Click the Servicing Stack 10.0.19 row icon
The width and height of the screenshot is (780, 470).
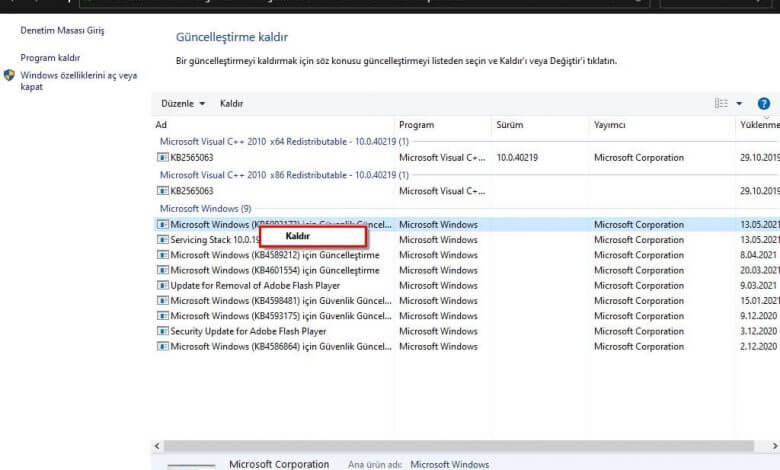click(x=162, y=239)
